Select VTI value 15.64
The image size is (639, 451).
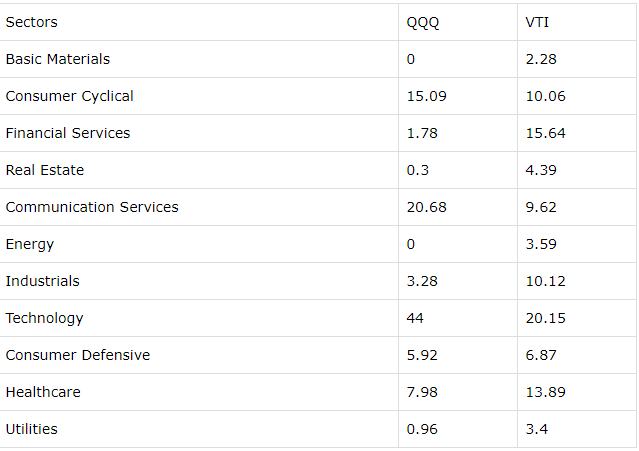click(x=545, y=133)
